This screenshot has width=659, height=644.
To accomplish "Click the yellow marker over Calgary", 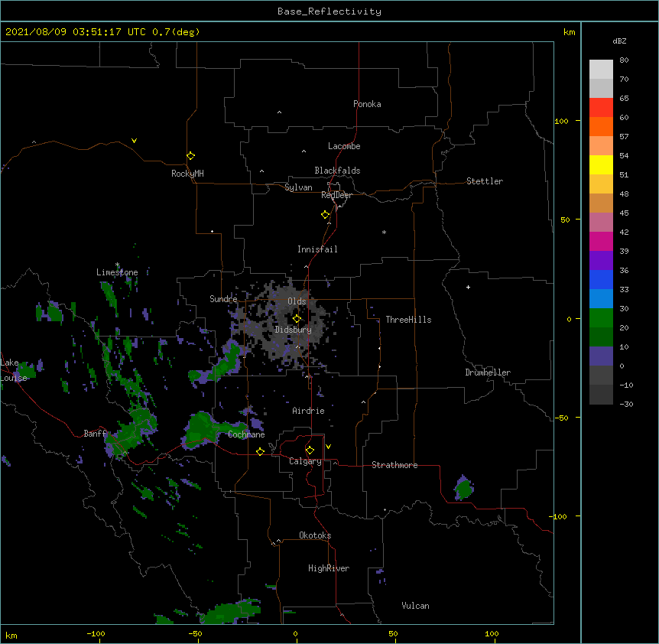I will pos(310,450).
